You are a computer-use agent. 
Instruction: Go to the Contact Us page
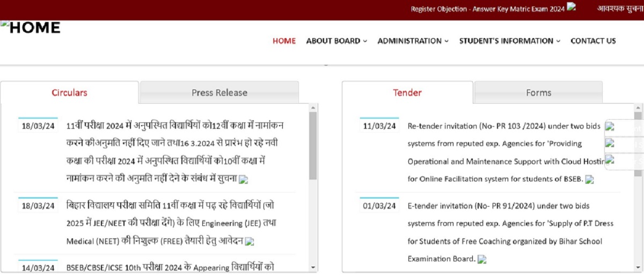coord(593,41)
